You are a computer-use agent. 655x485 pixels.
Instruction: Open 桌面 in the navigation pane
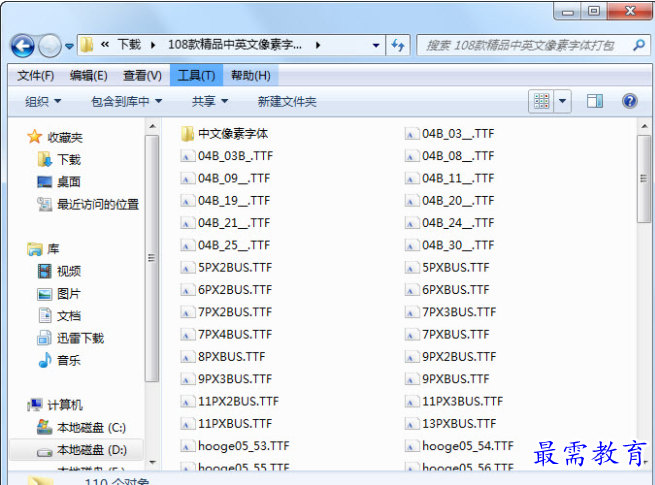pyautogui.click(x=69, y=182)
